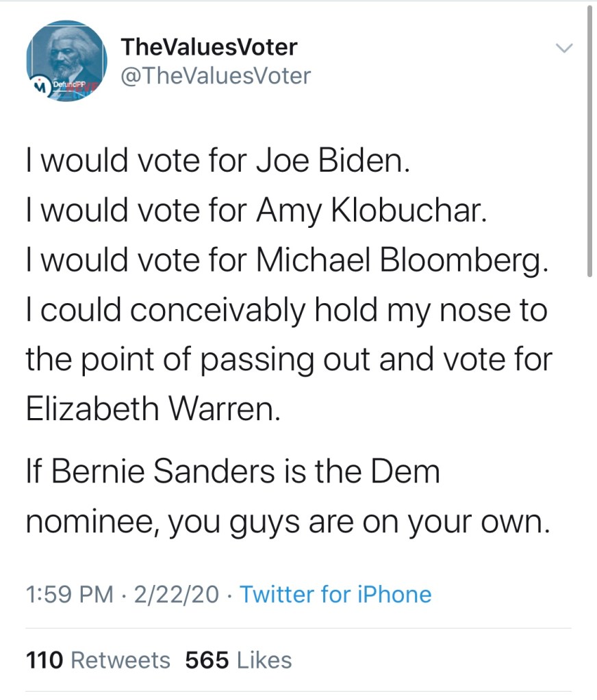Click the Michael Bloomberg line of tweet
This screenshot has width=597, height=700.
click(287, 261)
